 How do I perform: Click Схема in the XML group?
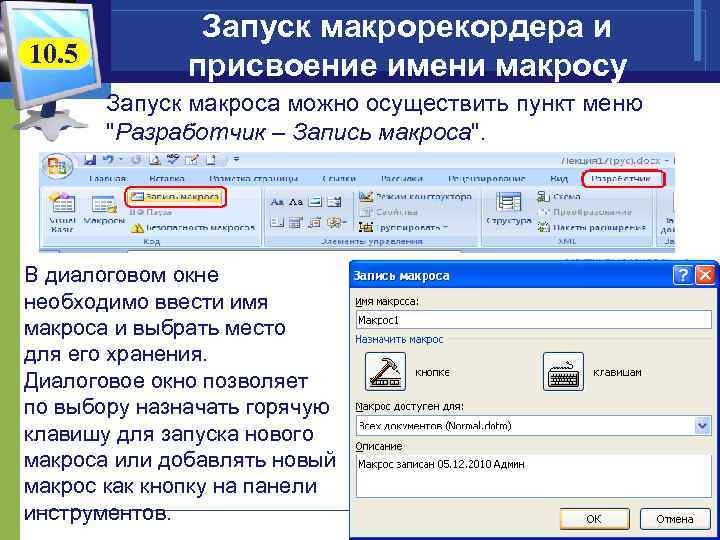[559, 197]
